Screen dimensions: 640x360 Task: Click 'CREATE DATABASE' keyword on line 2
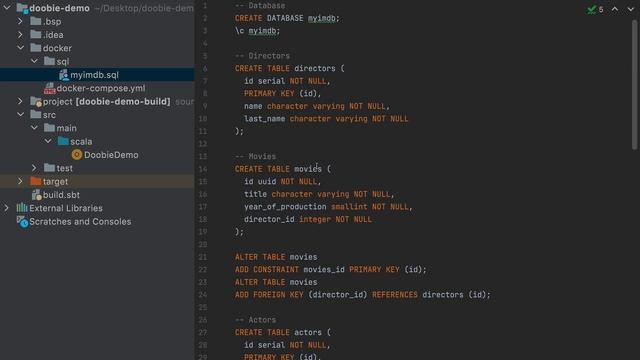269,18
